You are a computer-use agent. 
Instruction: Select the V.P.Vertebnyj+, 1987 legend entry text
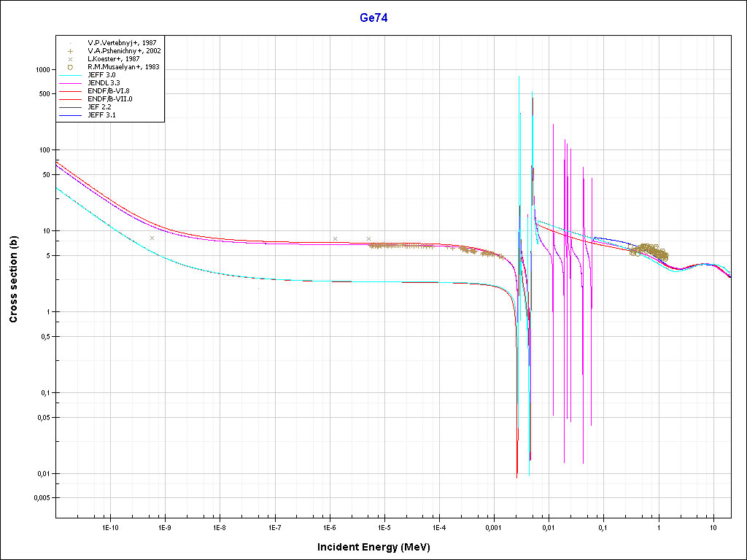pos(122,43)
